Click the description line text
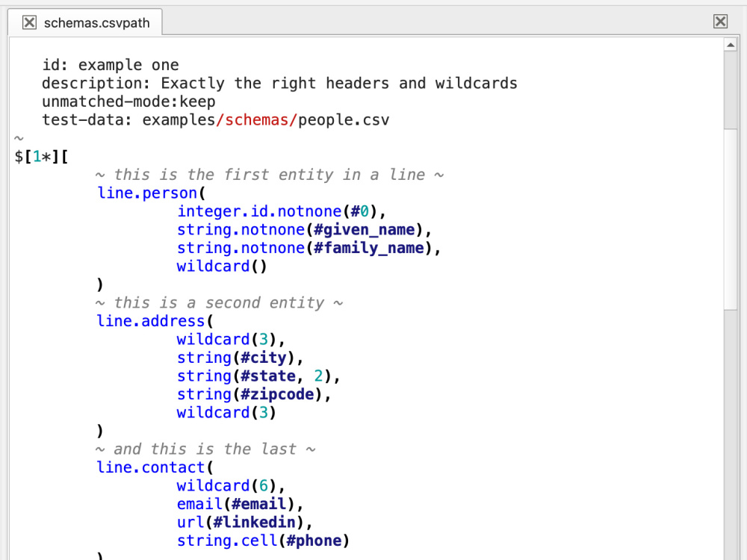The width and height of the screenshot is (747, 560). pyautogui.click(x=279, y=84)
